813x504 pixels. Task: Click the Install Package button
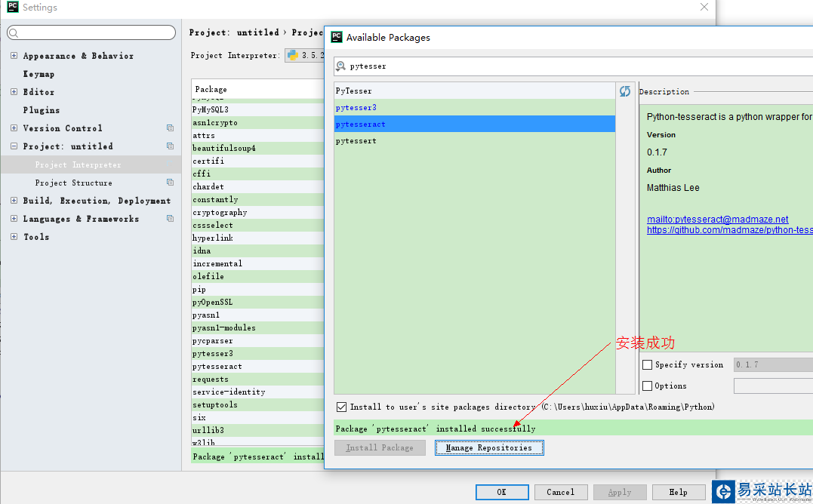pos(380,447)
